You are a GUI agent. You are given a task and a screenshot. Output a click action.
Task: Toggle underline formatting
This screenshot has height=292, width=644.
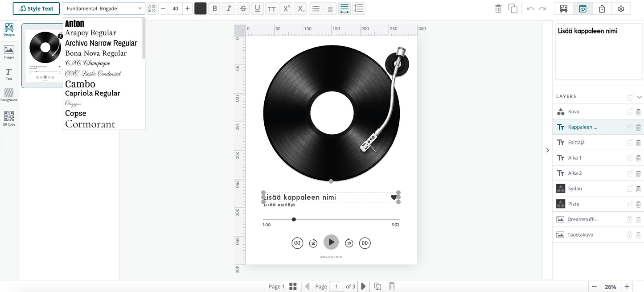[258, 8]
